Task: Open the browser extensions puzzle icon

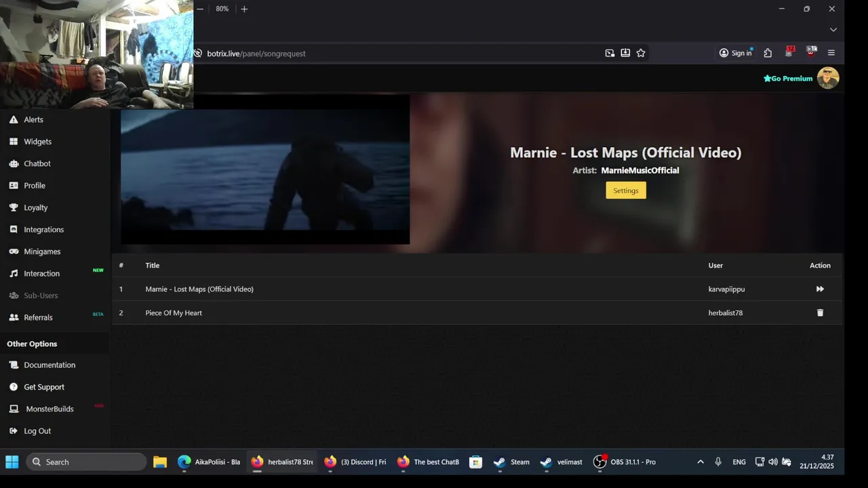Action: click(768, 54)
